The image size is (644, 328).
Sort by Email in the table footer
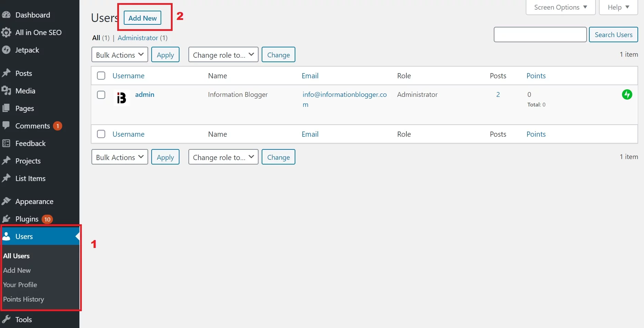pyautogui.click(x=310, y=134)
